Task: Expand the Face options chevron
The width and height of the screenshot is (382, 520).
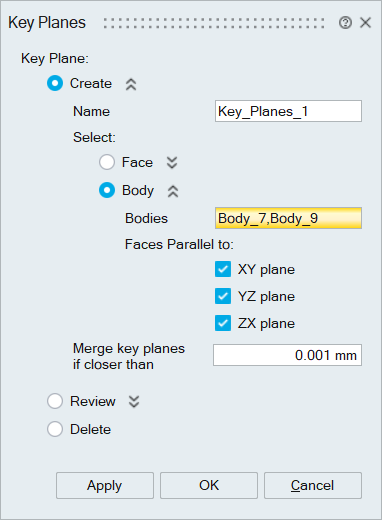Action: [x=172, y=163]
